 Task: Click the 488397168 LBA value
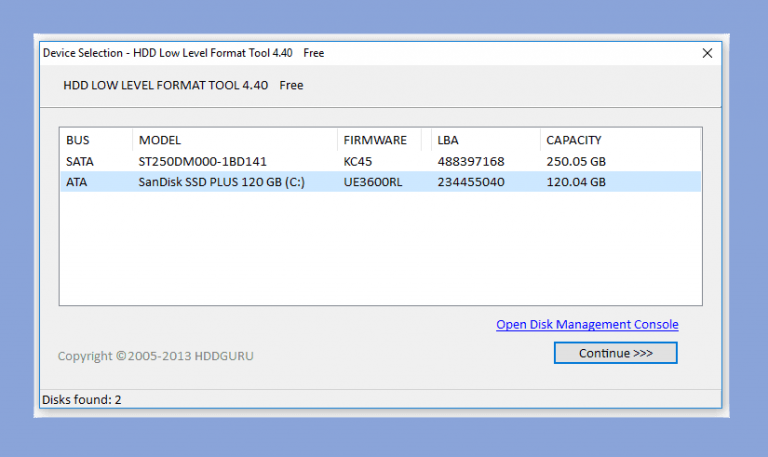(471, 161)
